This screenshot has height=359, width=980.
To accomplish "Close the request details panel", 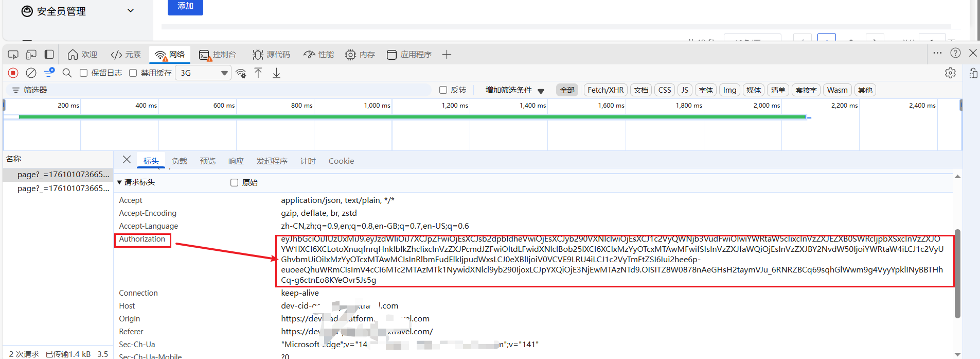I will (x=127, y=160).
